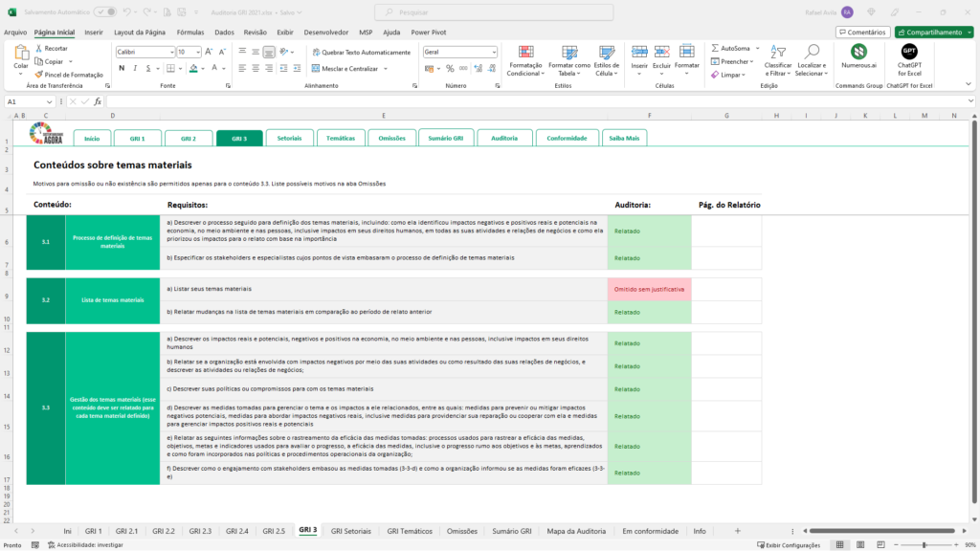Toggle underline (S) formatting

[x=148, y=68]
